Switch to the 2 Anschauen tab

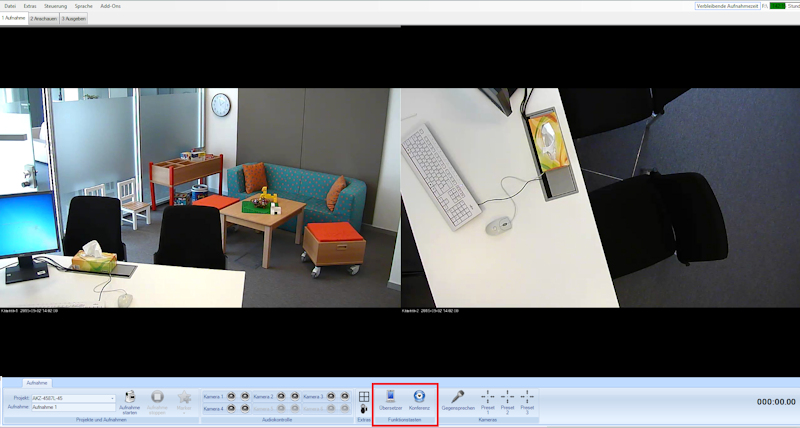pyautogui.click(x=43, y=18)
